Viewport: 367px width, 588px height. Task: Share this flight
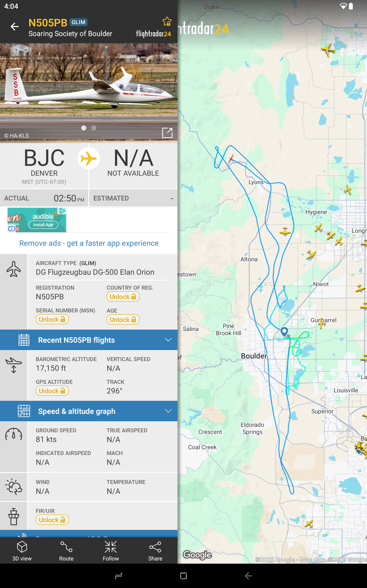(x=155, y=550)
